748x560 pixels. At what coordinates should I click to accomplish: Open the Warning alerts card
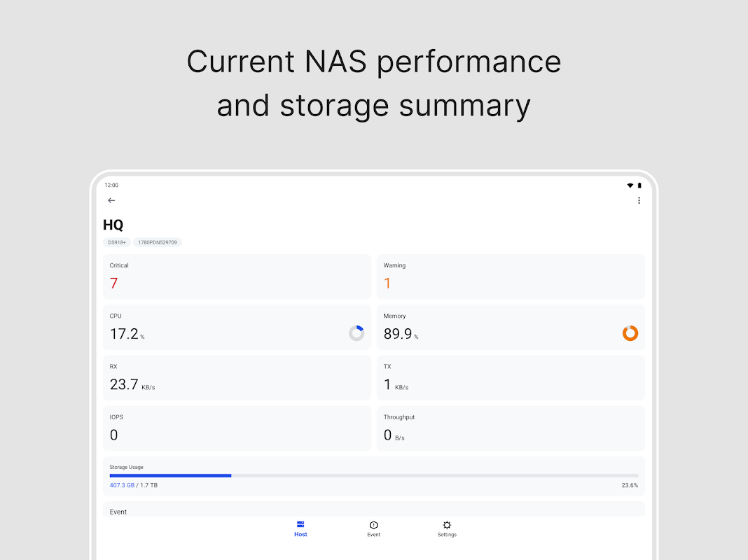(x=511, y=276)
